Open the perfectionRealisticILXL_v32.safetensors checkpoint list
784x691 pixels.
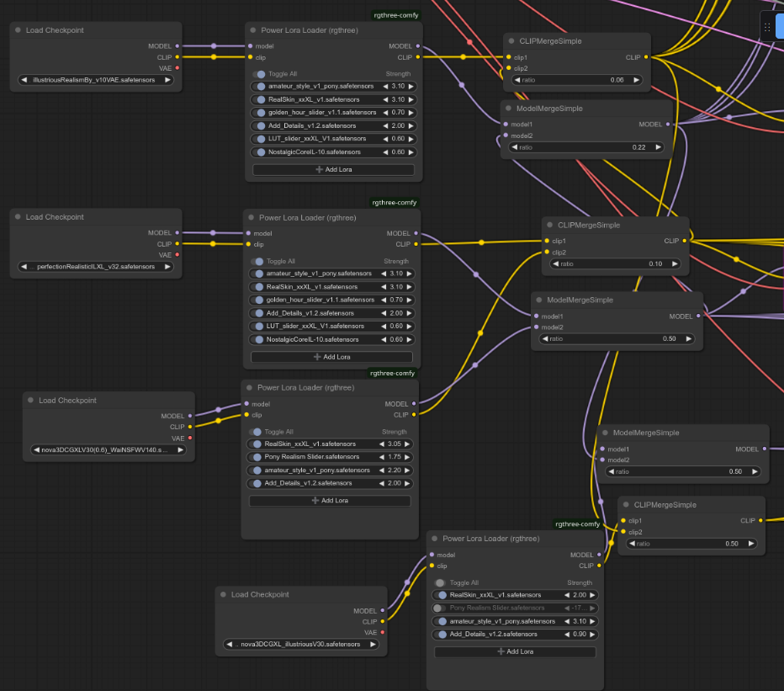point(96,267)
